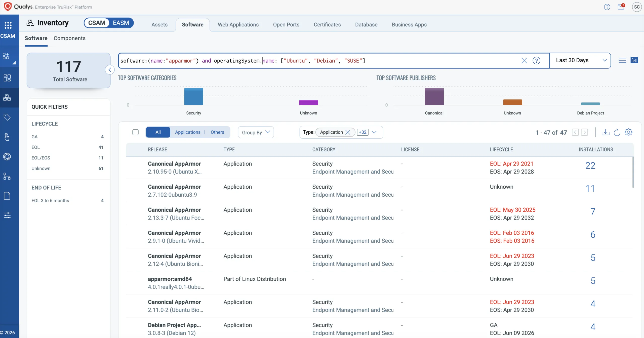Viewport: 644px width, 338px height.
Task: Expand the Group By dropdown
Action: 256,132
